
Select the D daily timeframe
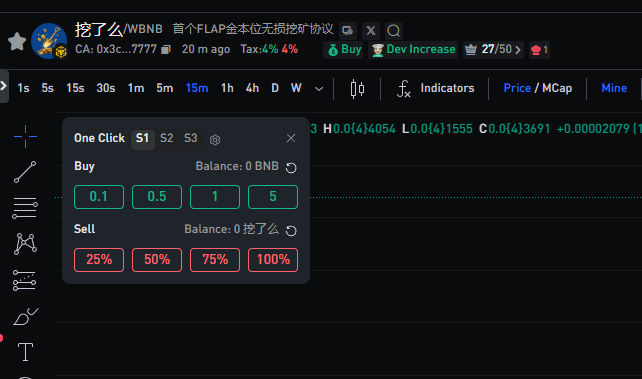click(275, 88)
